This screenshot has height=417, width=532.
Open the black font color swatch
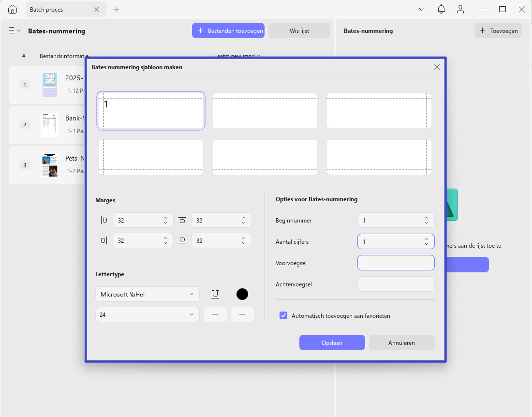click(x=242, y=294)
